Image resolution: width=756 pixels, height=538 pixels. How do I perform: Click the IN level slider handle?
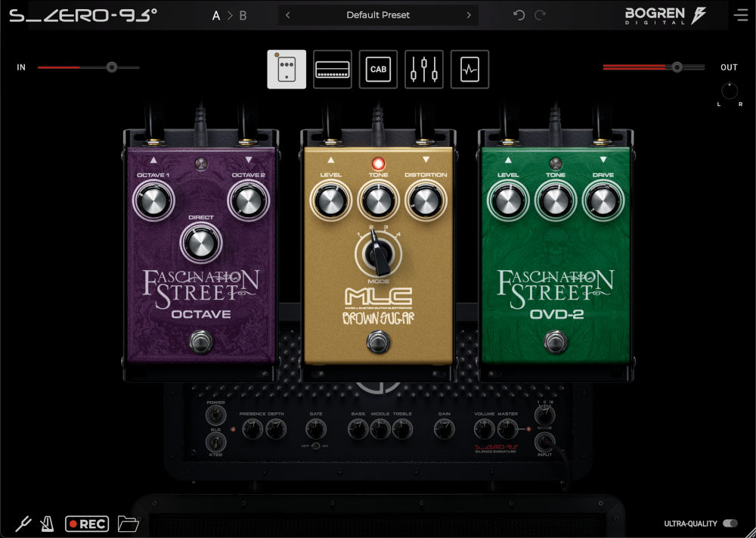click(112, 67)
